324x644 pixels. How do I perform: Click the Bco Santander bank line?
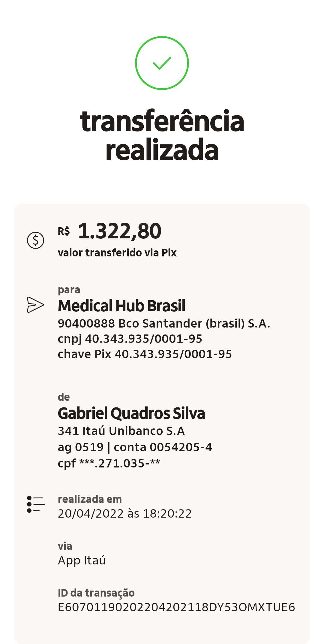pyautogui.click(x=164, y=324)
